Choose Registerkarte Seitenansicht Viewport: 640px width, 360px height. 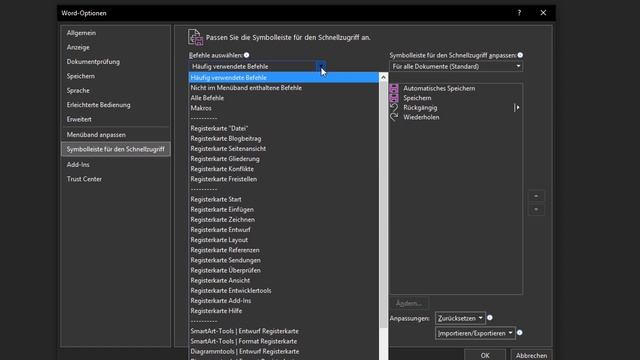pos(284,149)
